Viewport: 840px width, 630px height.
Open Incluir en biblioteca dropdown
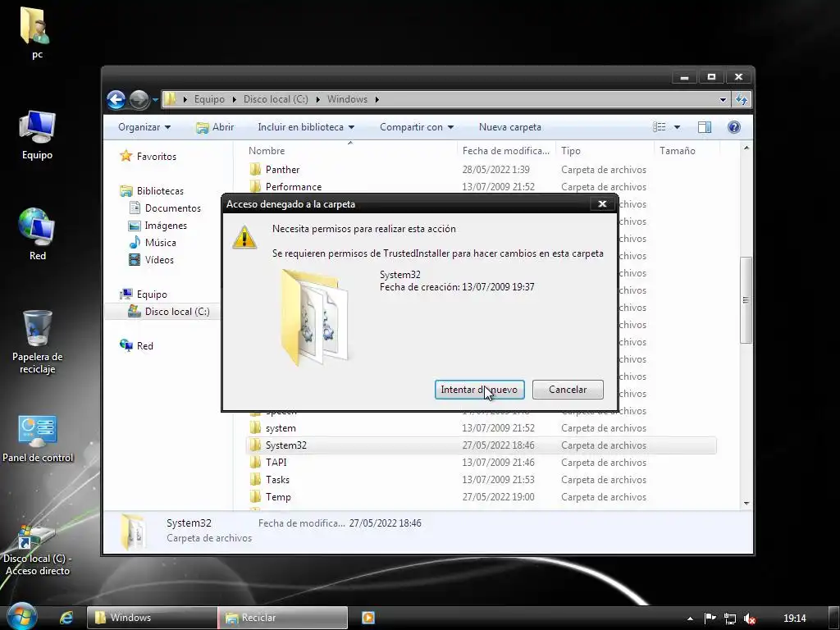pos(306,127)
